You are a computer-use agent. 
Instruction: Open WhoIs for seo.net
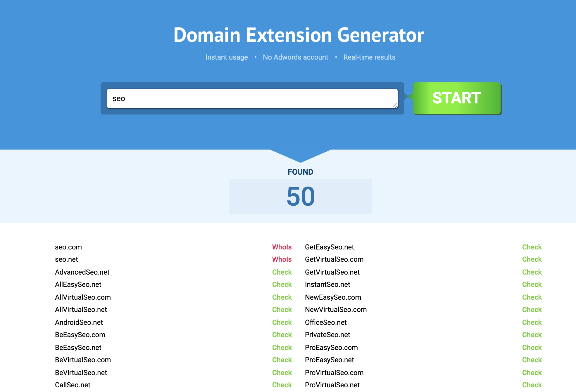coord(282,259)
